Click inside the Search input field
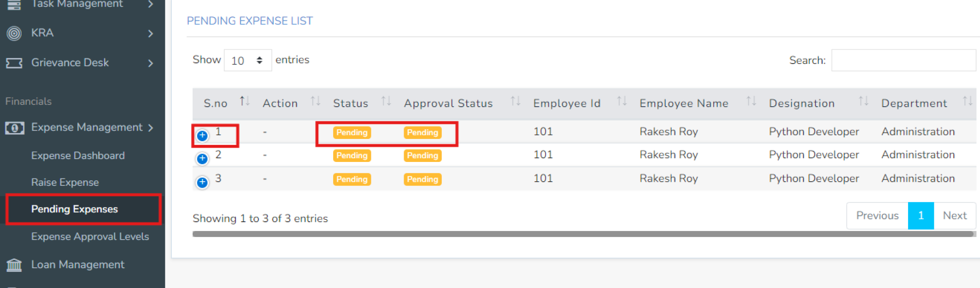Screen dimensions: 980x288 coord(903,60)
